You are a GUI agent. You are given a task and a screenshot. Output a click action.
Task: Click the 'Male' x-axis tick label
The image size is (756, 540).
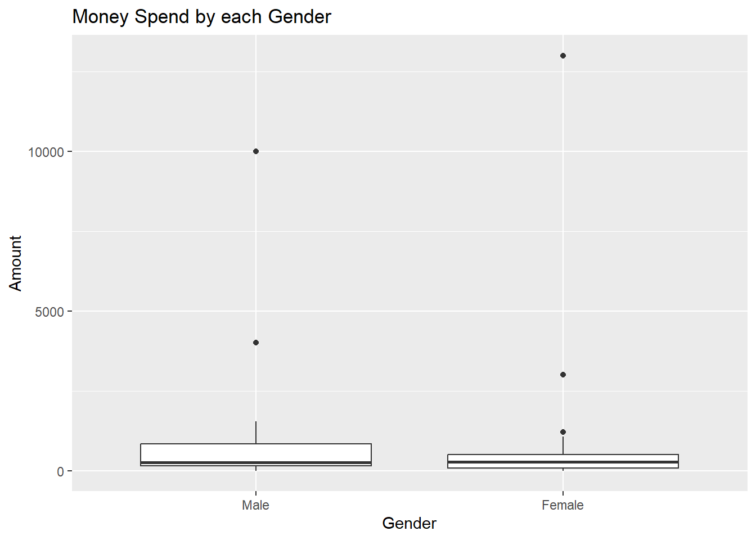click(255, 505)
